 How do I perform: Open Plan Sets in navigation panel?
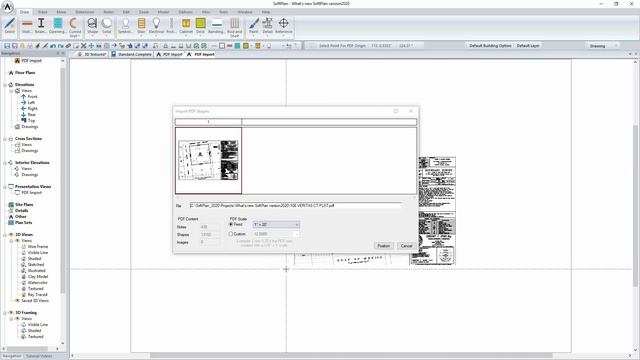(x=23, y=222)
